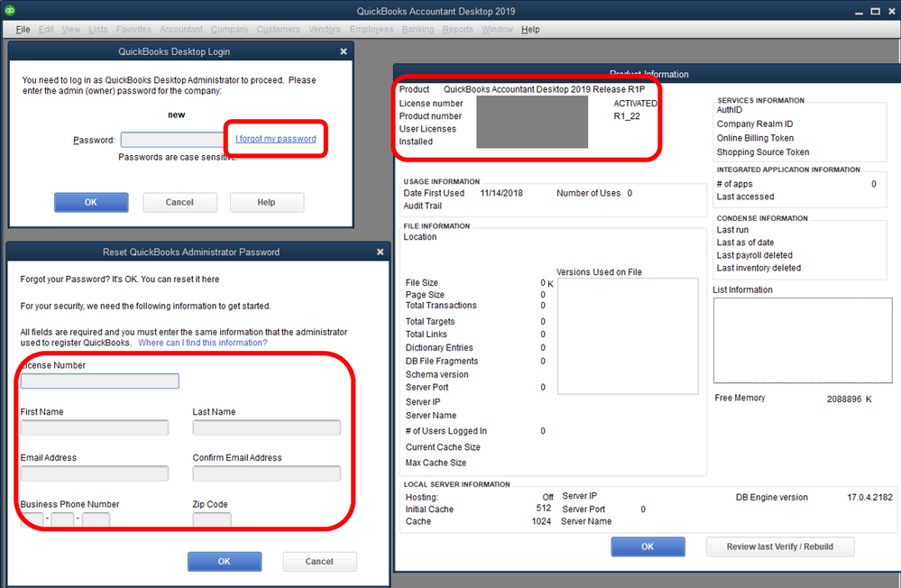Image resolution: width=901 pixels, height=588 pixels.
Task: Open the Reports menu
Action: (457, 30)
